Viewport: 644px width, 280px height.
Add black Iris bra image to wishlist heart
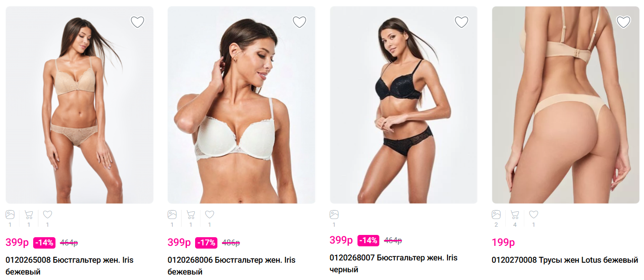(x=462, y=22)
